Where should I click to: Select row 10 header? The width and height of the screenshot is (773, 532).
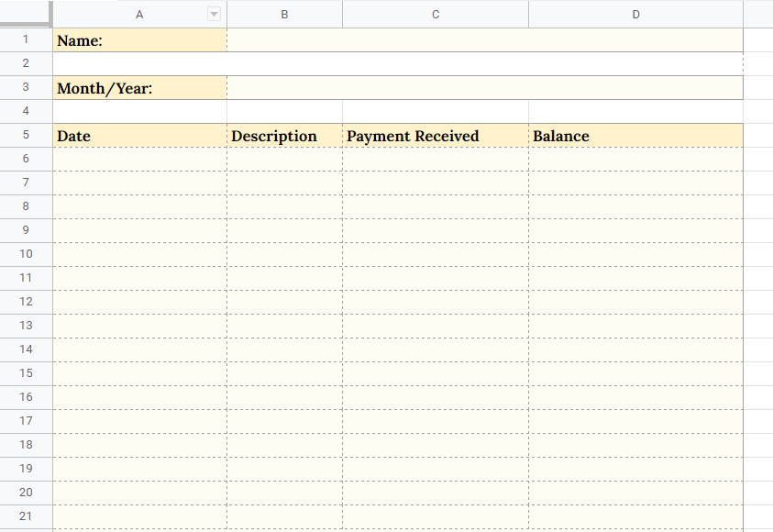point(26,254)
